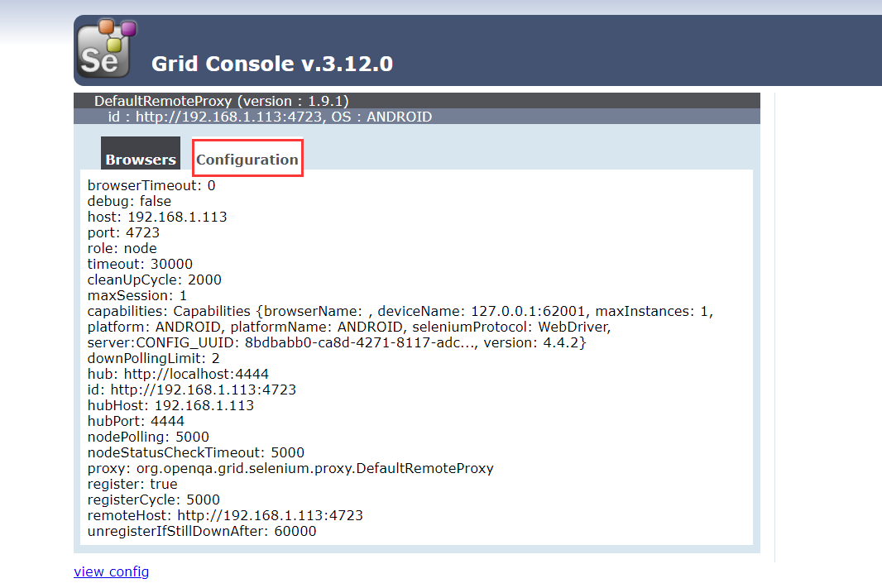Click the maxSession: 1 entry
This screenshot has width=882, height=588.
137,296
